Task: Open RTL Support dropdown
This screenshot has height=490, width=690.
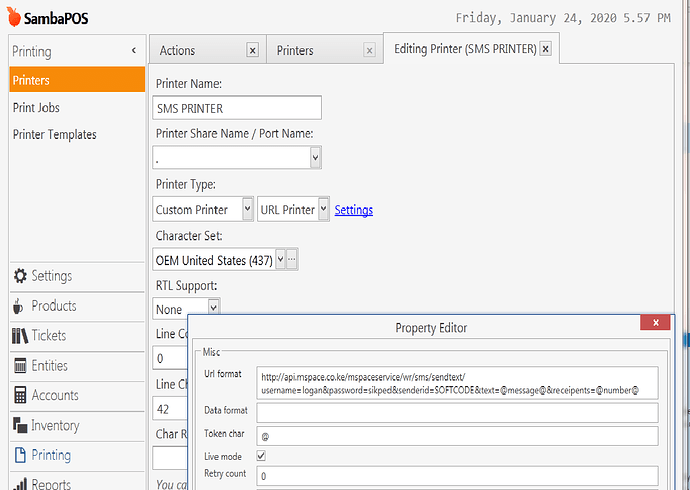Action: [x=213, y=308]
